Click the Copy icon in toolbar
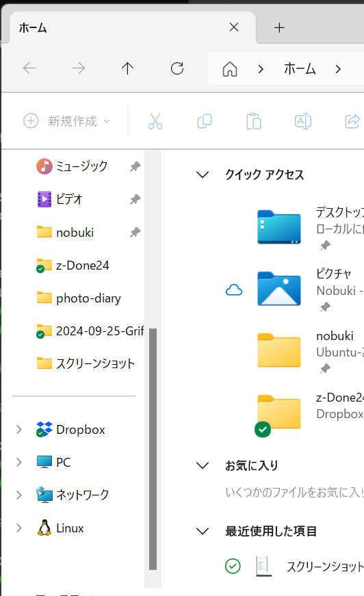The width and height of the screenshot is (364, 596). 205,121
